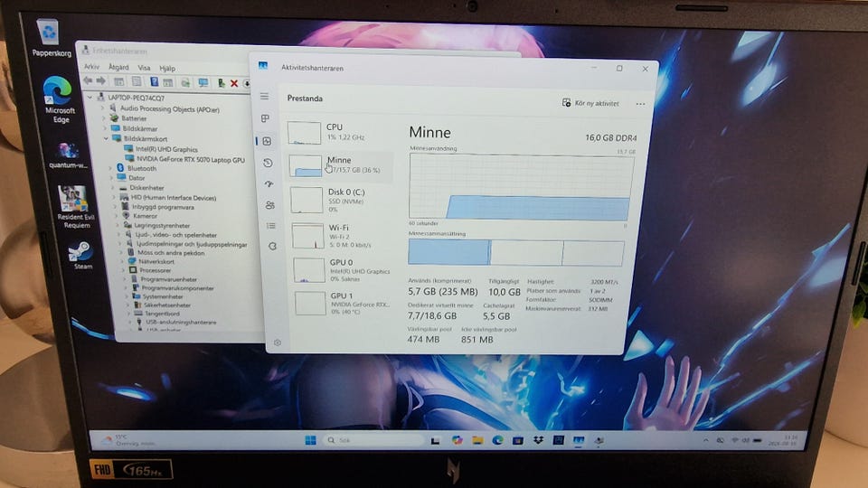
Task: Open the Services icon in Task Manager sidebar
Action: point(272,246)
